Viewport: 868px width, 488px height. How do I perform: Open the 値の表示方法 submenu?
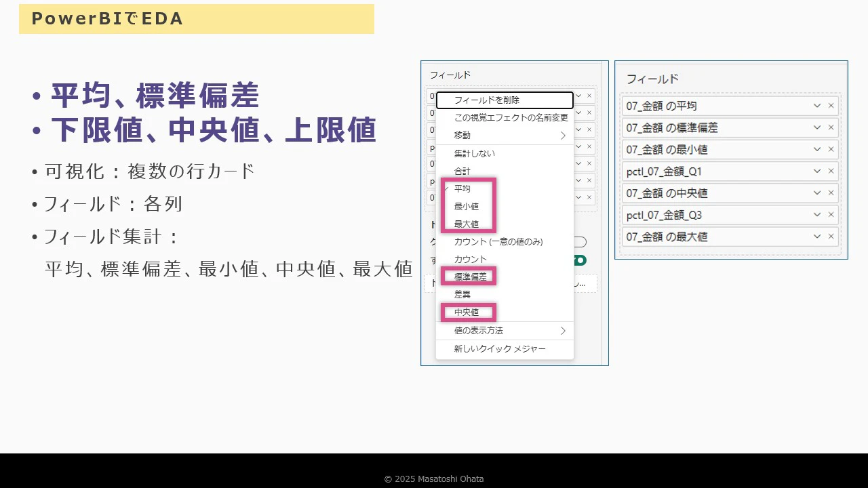505,331
